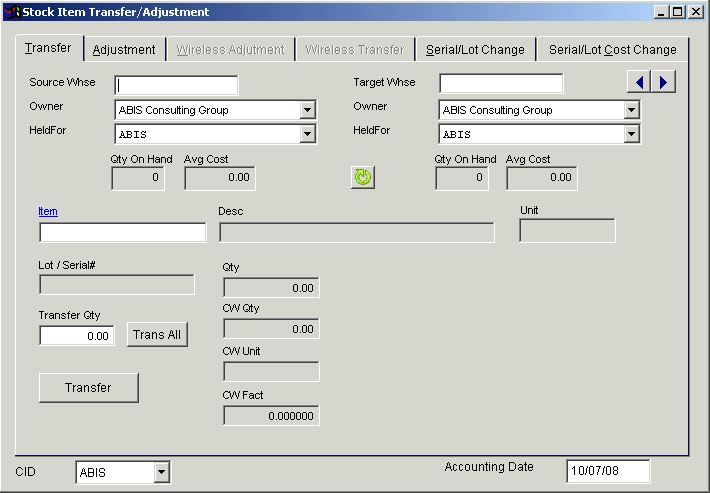Click the green refresh icon
This screenshot has width=710, height=493.
click(362, 177)
